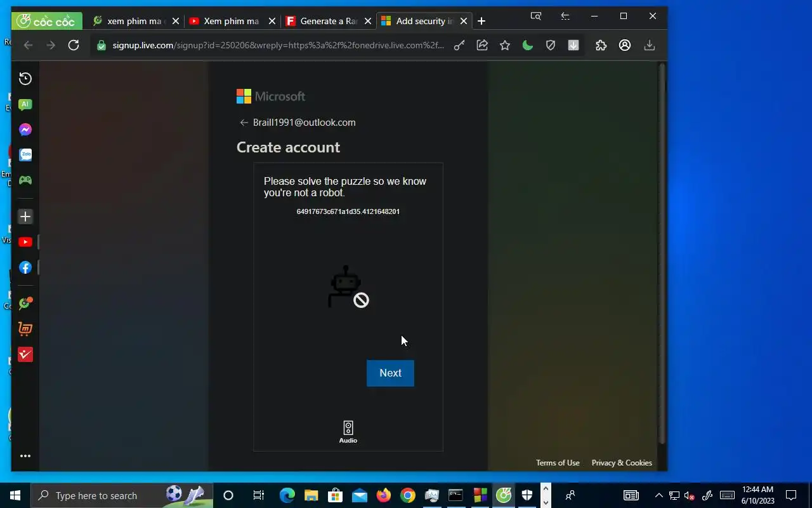Launch Microsoft Edge from taskbar

[x=287, y=495]
